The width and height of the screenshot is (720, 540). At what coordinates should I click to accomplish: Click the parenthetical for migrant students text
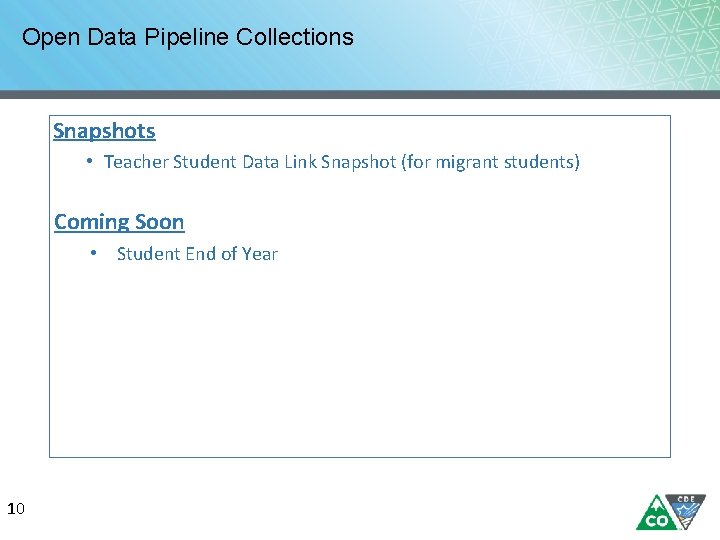tap(490, 162)
